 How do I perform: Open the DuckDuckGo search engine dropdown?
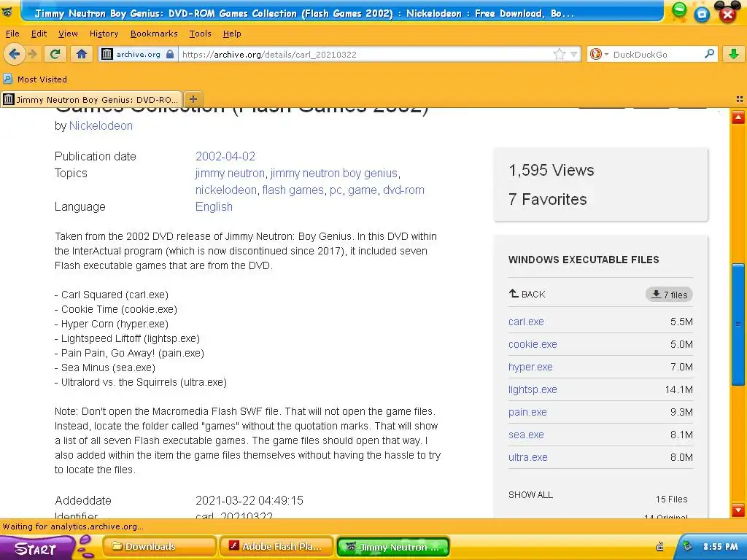tap(598, 54)
